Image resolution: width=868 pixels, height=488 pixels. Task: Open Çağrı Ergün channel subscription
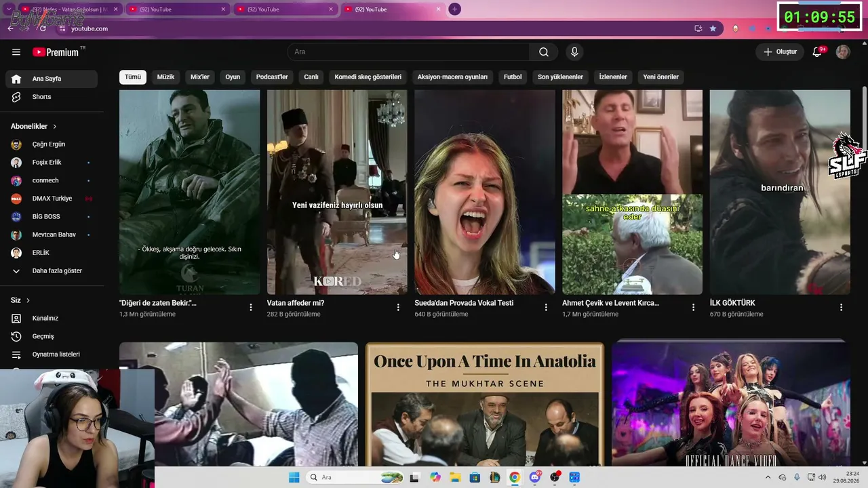52,144
